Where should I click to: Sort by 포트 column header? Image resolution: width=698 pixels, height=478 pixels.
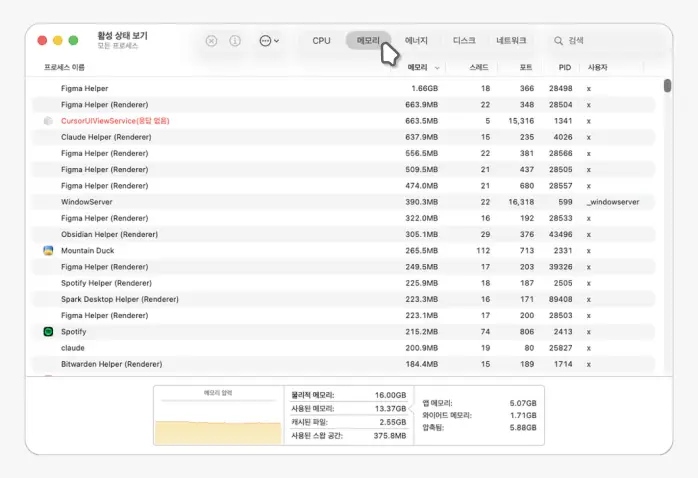click(526, 67)
